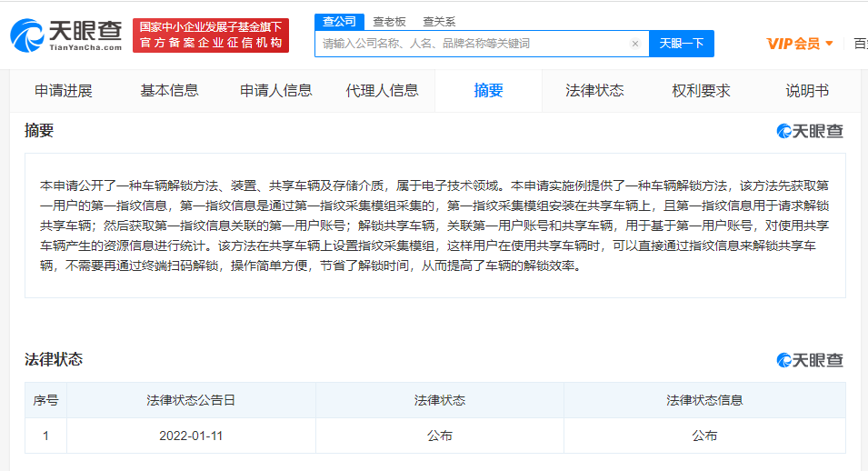Click the 2022-01-11 announcement date cell

[191, 436]
